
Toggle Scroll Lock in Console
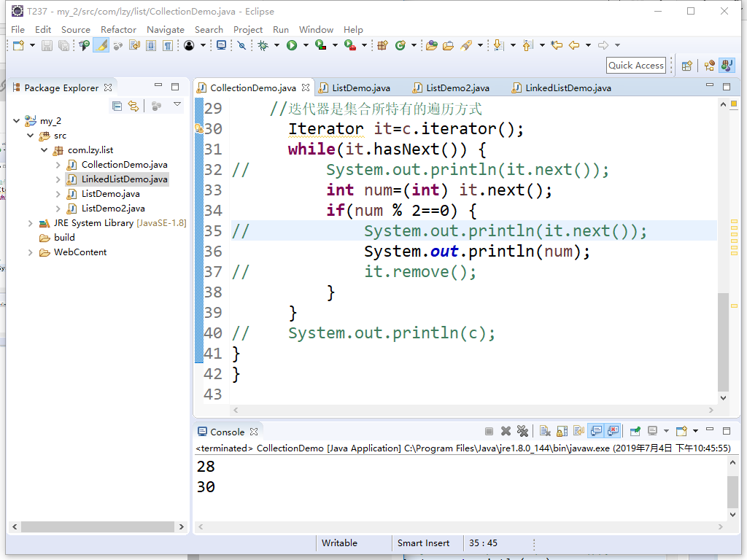pos(562,432)
